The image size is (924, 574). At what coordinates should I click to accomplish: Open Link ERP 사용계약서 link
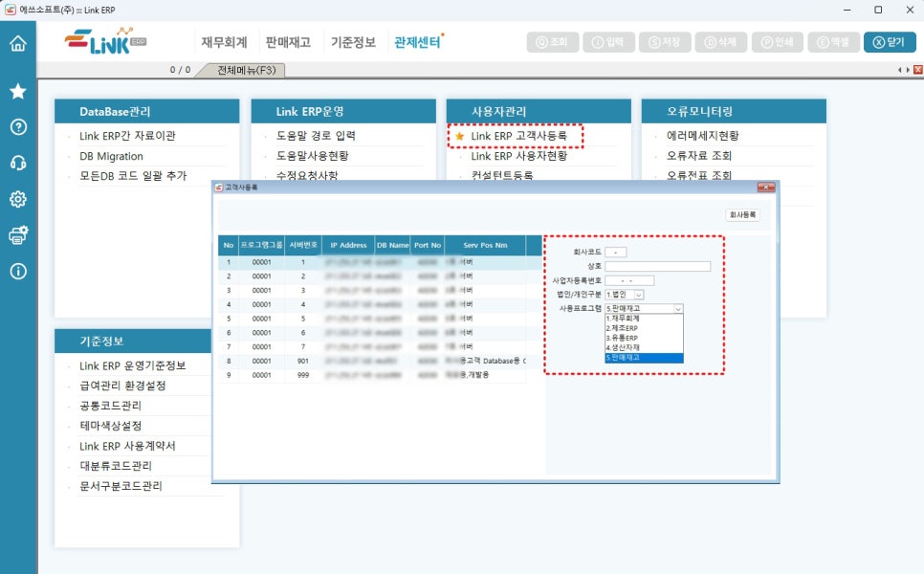coord(127,446)
